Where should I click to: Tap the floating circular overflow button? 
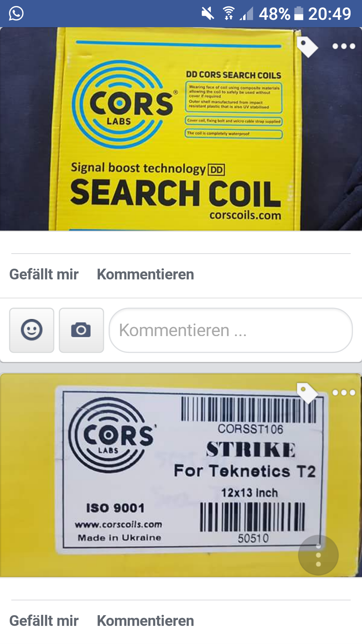point(318,555)
